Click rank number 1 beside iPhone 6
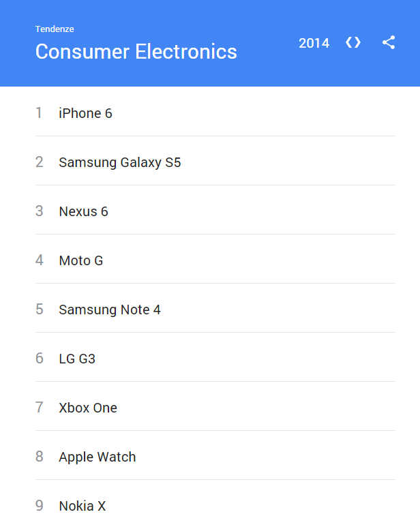This screenshot has height=525, width=420. (39, 113)
